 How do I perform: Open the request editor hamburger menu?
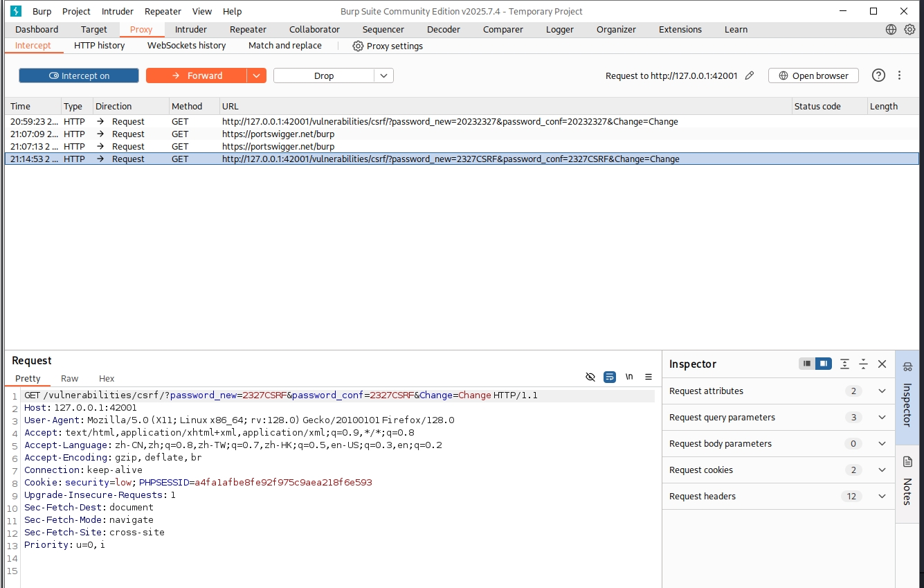pos(649,377)
